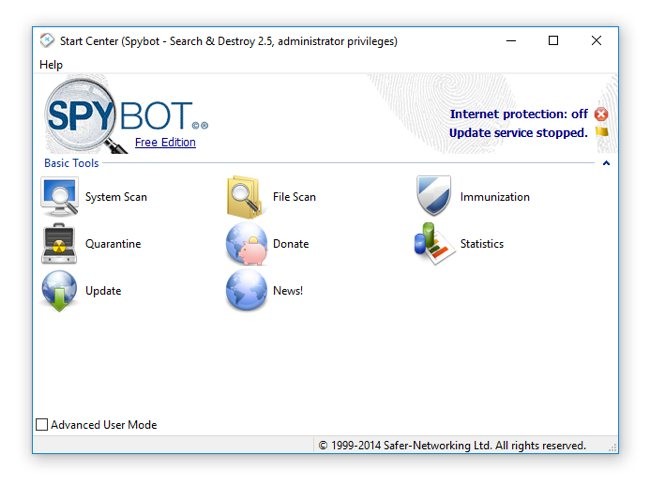Click the News! label text
This screenshot has width=650, height=486.
pyautogui.click(x=288, y=291)
